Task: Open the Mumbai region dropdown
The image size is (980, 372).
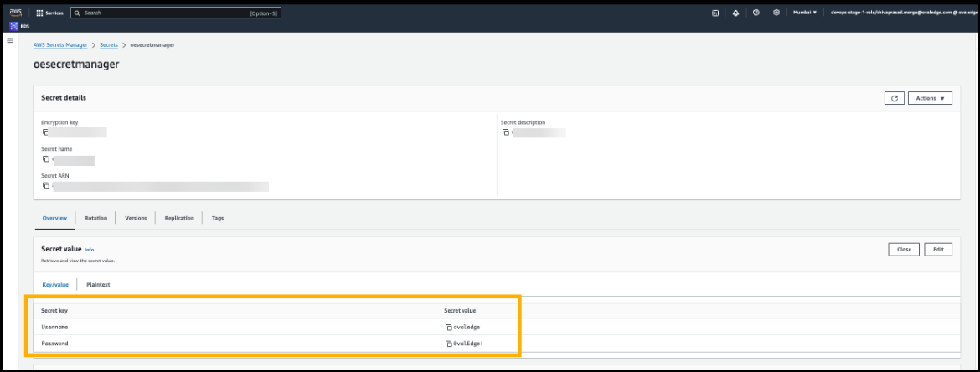Action: (x=805, y=13)
